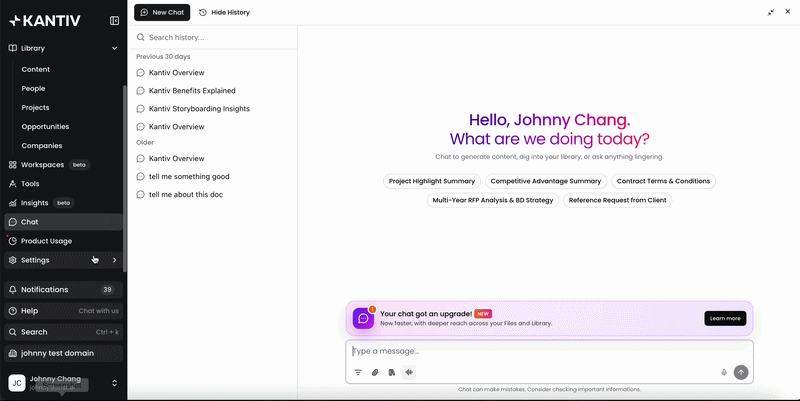Expand the Settings submenu arrow
800x401 pixels.
click(114, 260)
